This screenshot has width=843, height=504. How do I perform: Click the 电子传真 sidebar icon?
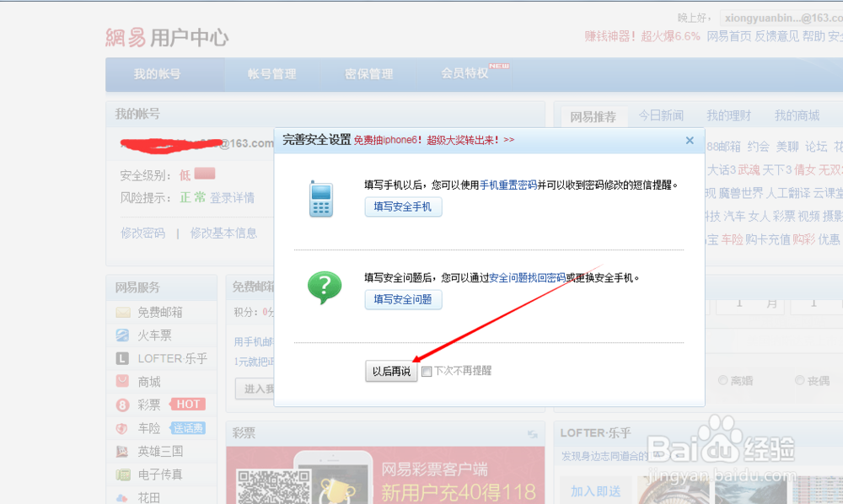point(122,475)
